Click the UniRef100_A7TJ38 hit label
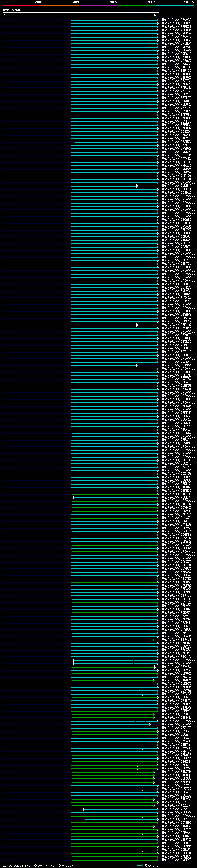Image resolution: width=197 pixels, height=868 pixels. 177,694
